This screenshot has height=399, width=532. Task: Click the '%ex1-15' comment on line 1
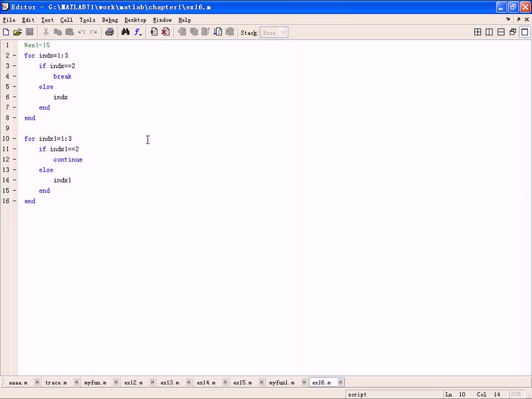click(x=37, y=45)
